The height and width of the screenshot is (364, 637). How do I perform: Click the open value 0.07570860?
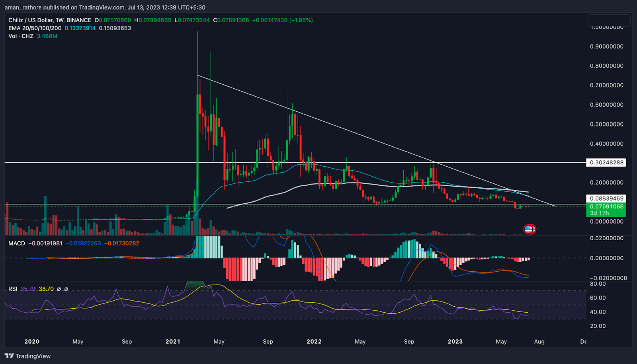[115, 20]
